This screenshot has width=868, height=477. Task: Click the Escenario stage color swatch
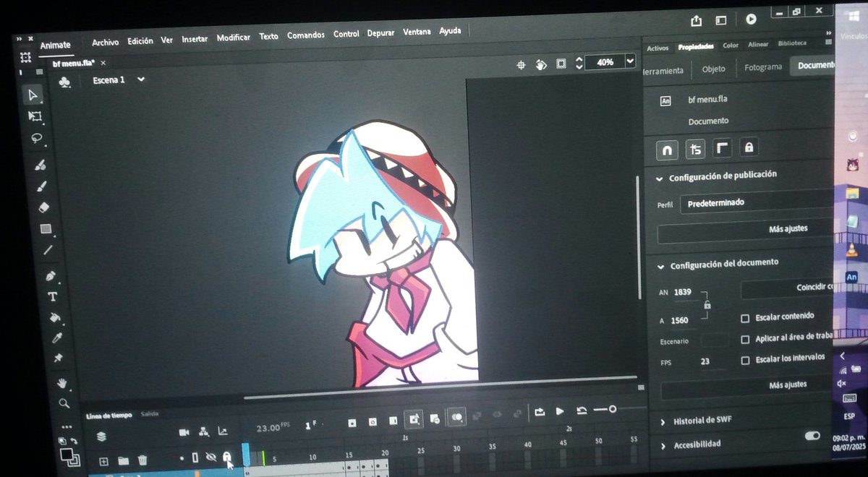(715, 340)
